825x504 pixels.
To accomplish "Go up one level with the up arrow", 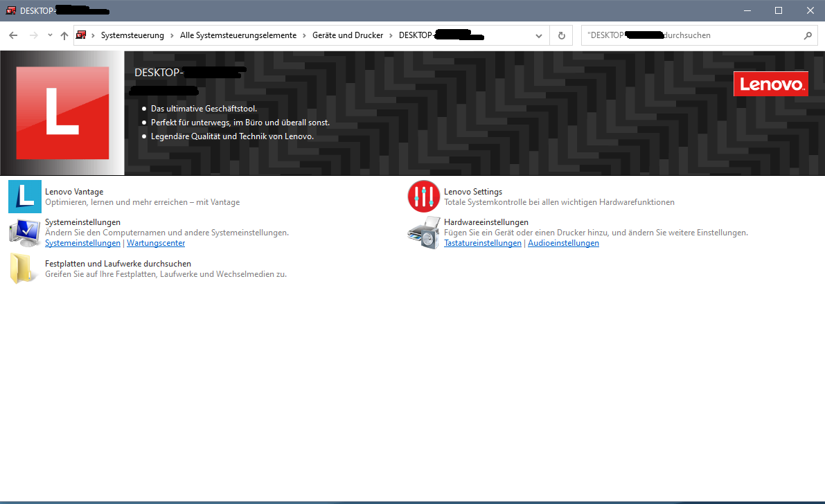I will coord(64,35).
